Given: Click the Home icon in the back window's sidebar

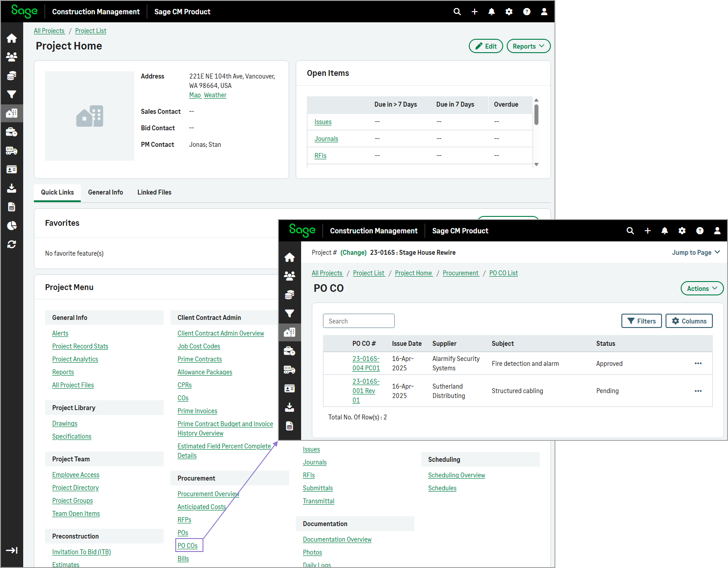Looking at the screenshot, I should pos(12,38).
